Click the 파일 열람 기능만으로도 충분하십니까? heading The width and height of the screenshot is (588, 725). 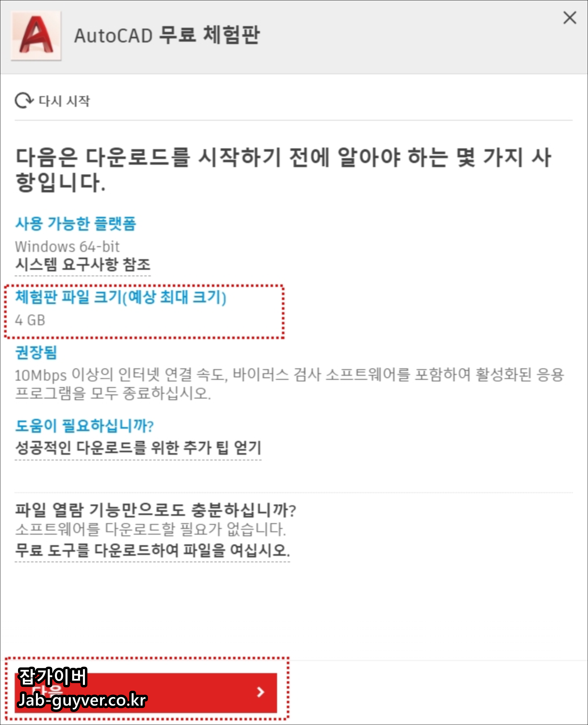pos(156,510)
